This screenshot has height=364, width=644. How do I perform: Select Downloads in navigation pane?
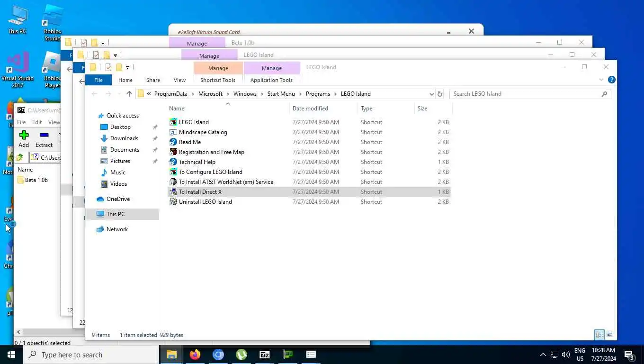coord(124,138)
